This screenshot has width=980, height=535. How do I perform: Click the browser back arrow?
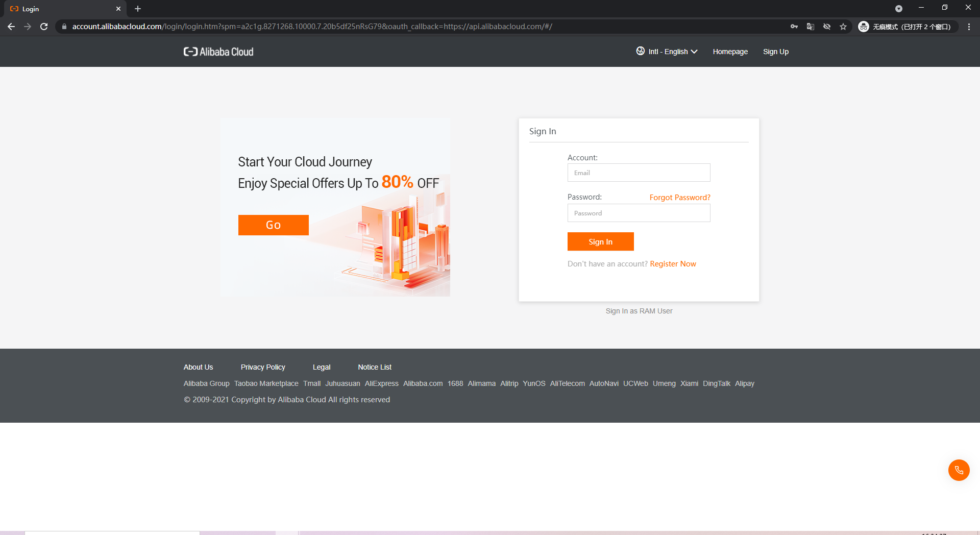pyautogui.click(x=11, y=27)
